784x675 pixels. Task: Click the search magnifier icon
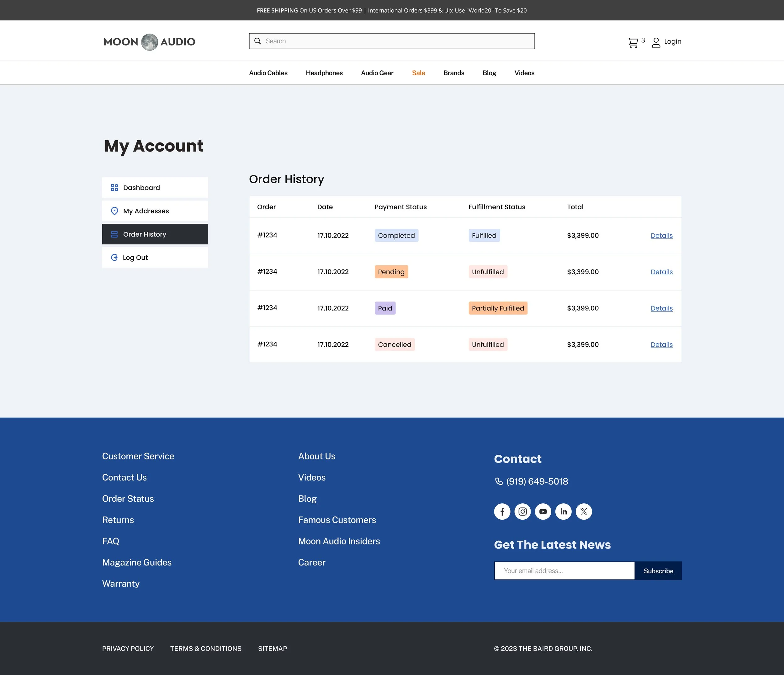[x=258, y=41]
